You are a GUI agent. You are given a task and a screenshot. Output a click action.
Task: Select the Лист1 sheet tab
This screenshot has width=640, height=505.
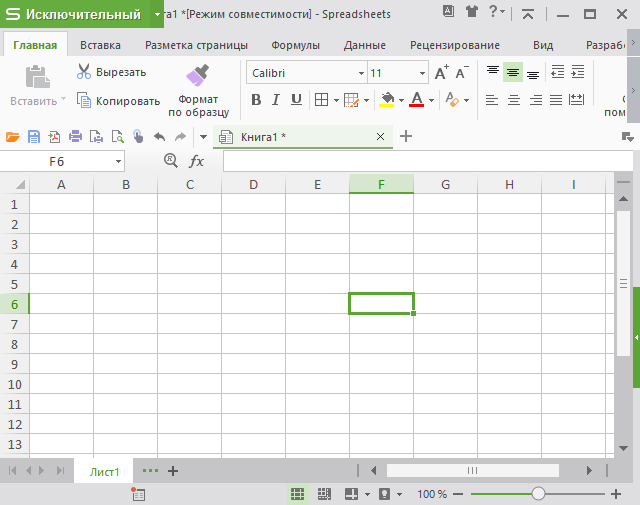(x=104, y=472)
